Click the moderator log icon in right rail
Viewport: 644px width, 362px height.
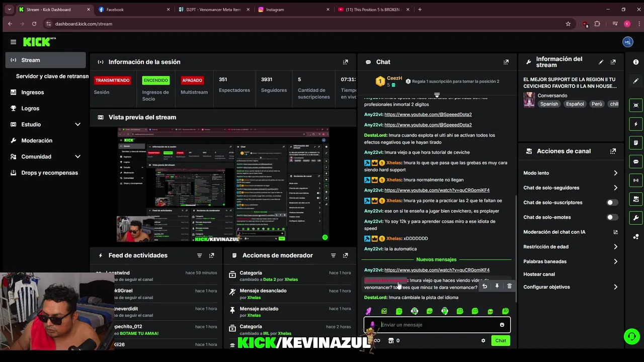point(636,143)
